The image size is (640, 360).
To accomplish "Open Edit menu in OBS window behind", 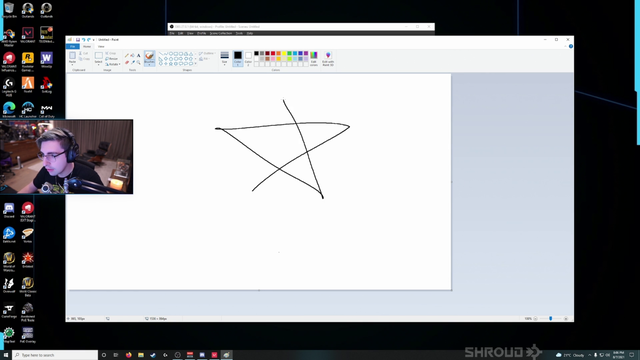I will [180, 33].
